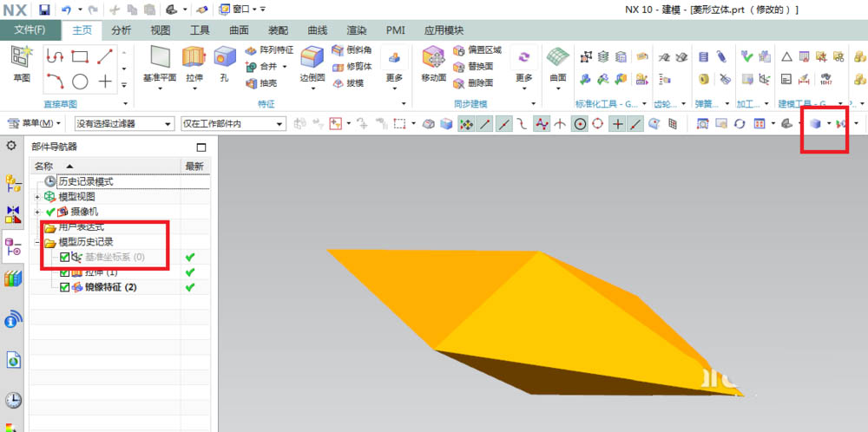Viewport: 868px width, 432px height.
Task: Click the 阵列特征 pattern feature button
Action: [269, 50]
